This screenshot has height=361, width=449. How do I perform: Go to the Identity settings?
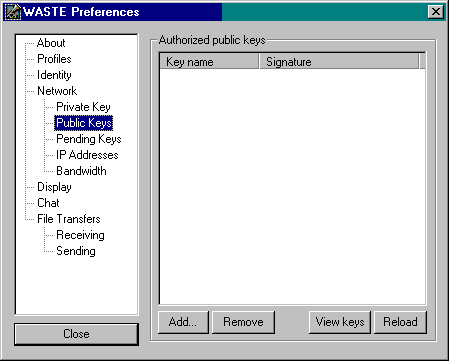tap(54, 75)
